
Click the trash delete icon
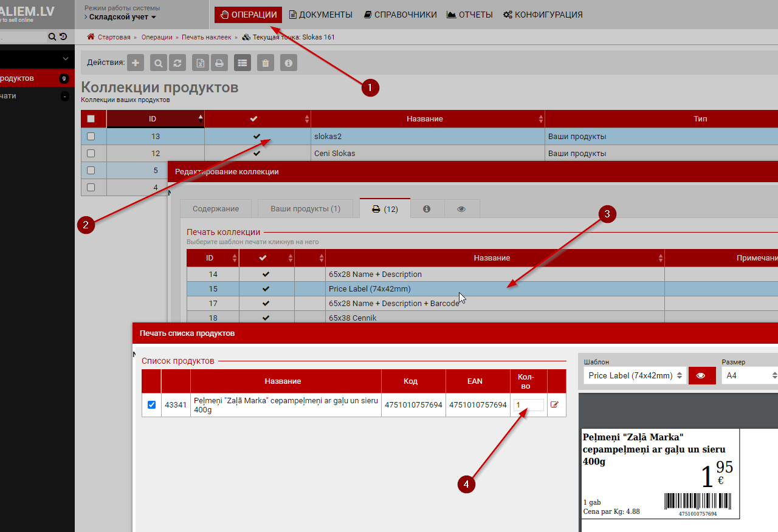[x=265, y=63]
